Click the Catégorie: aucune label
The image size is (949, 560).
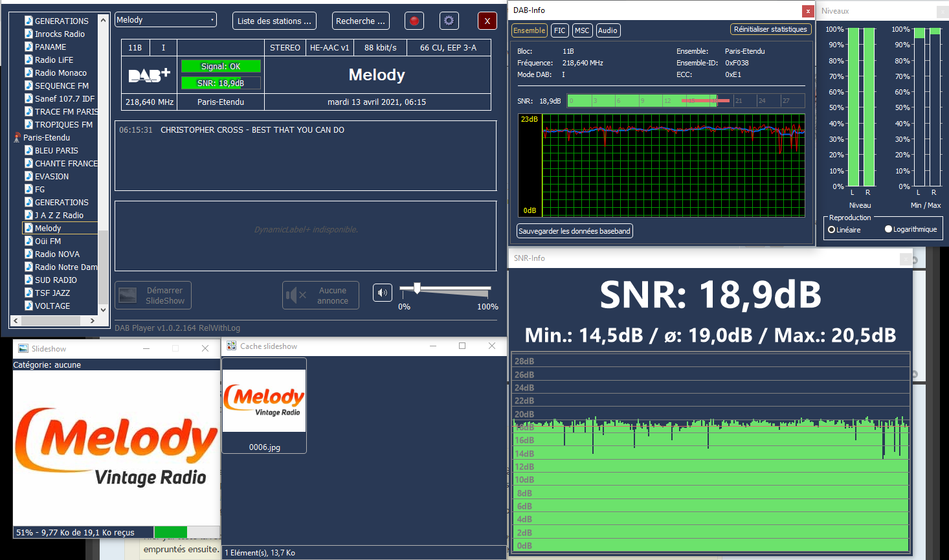[47, 365]
